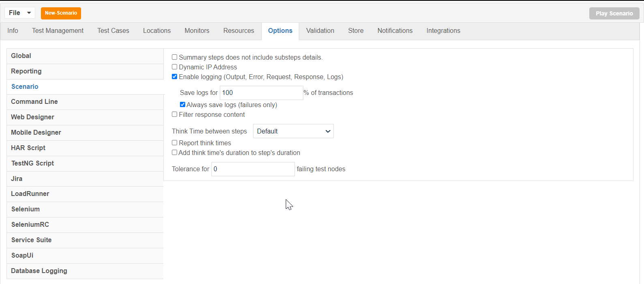Select Database Logging in the sidebar

pyautogui.click(x=85, y=271)
